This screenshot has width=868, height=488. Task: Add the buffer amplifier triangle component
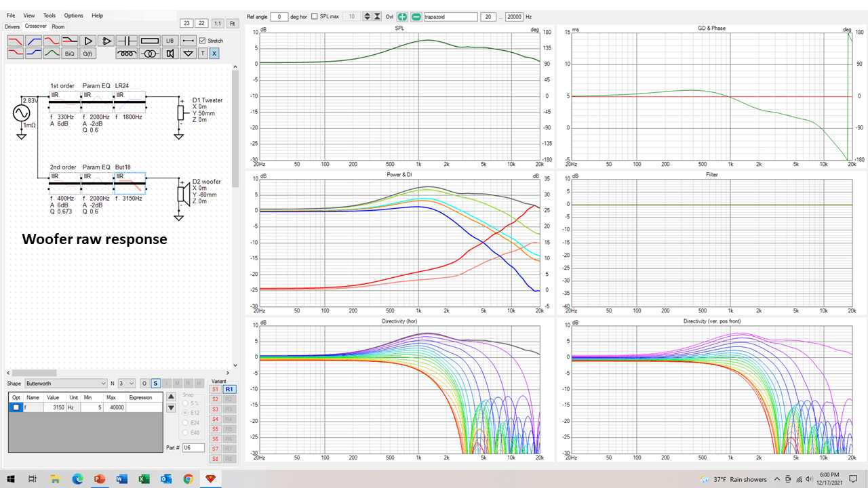(x=88, y=41)
